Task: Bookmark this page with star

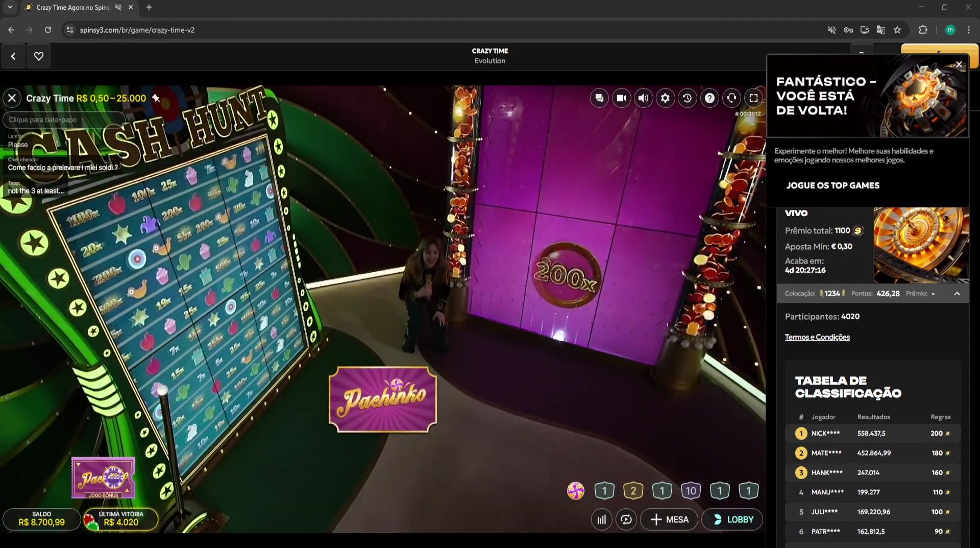Action: (897, 30)
